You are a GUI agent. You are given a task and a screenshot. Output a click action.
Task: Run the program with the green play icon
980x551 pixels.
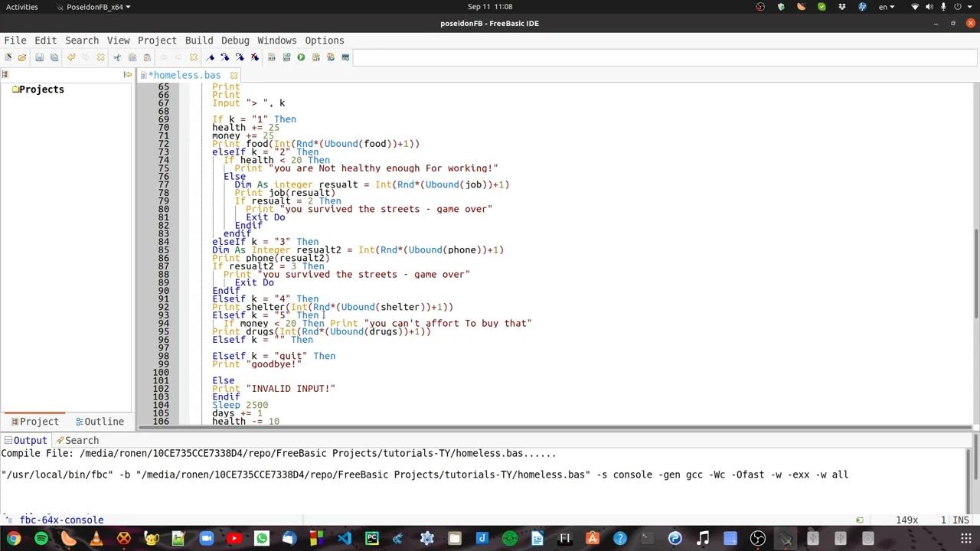[x=301, y=57]
